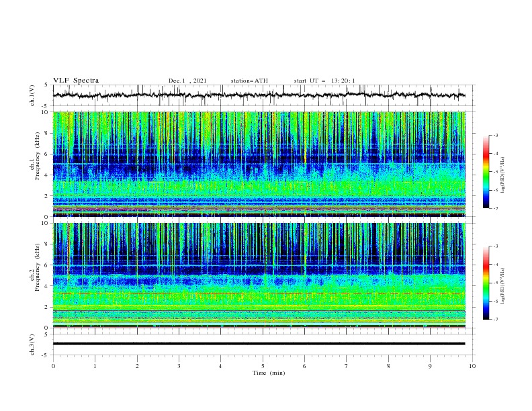532x411 pixels.
Task: Click time axis tick label "10"
Action: 472,366
